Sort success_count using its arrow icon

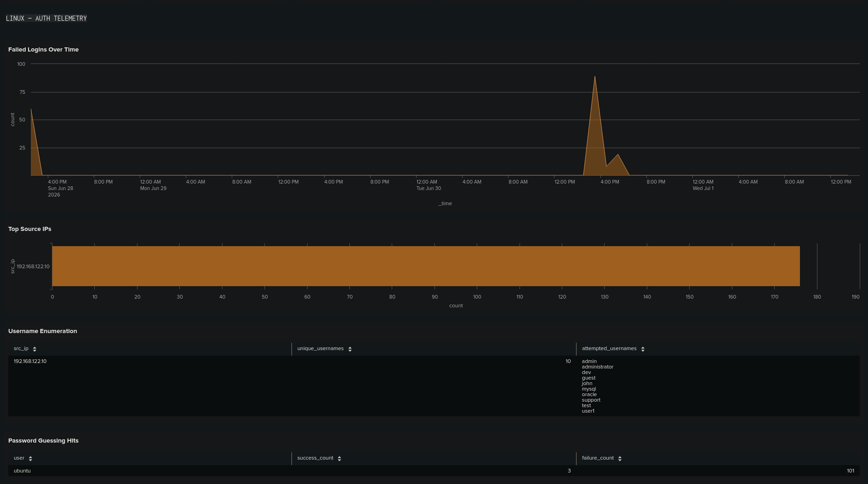[339, 459]
